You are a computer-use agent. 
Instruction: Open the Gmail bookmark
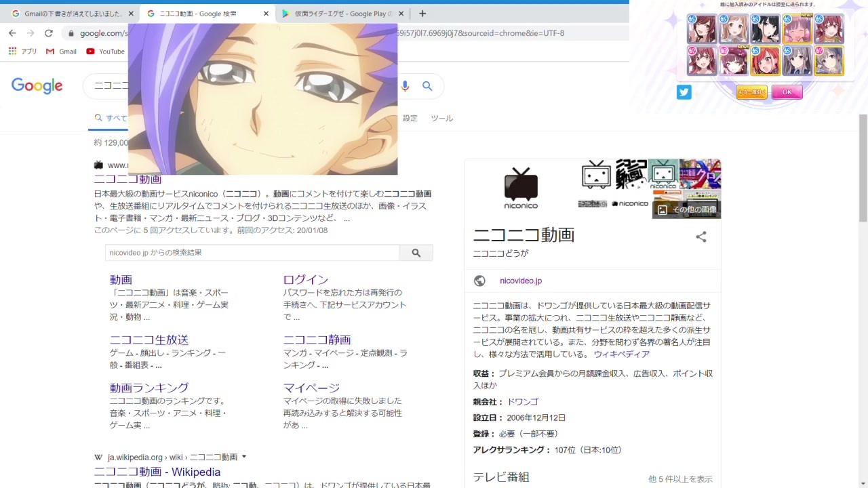61,52
